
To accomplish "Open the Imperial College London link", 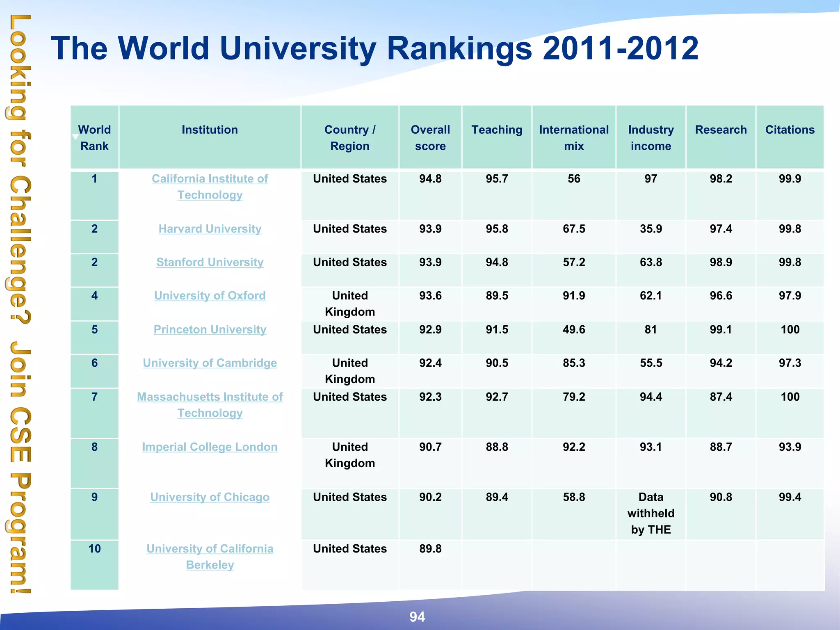I will (x=210, y=447).
